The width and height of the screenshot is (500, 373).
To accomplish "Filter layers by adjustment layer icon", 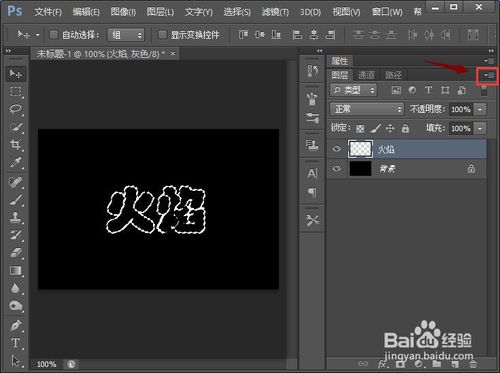I will (412, 90).
